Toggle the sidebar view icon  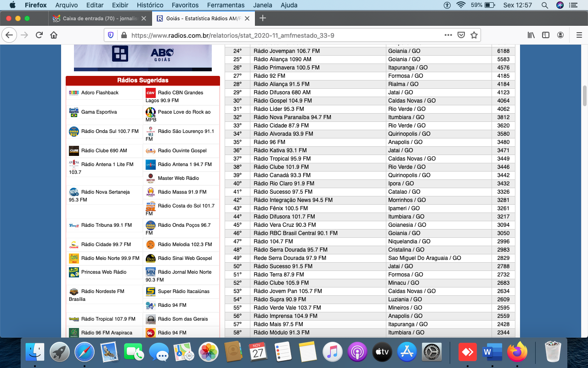tap(546, 35)
